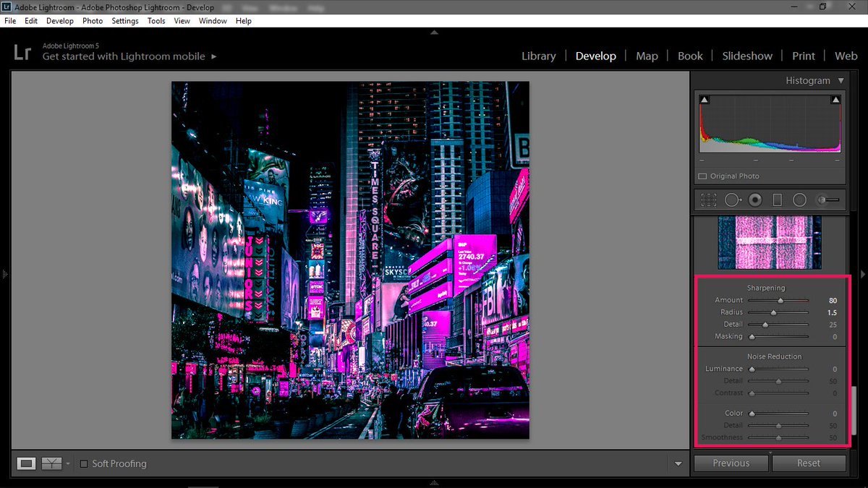This screenshot has width=868, height=488.
Task: Open the Develop menu
Action: 60,21
